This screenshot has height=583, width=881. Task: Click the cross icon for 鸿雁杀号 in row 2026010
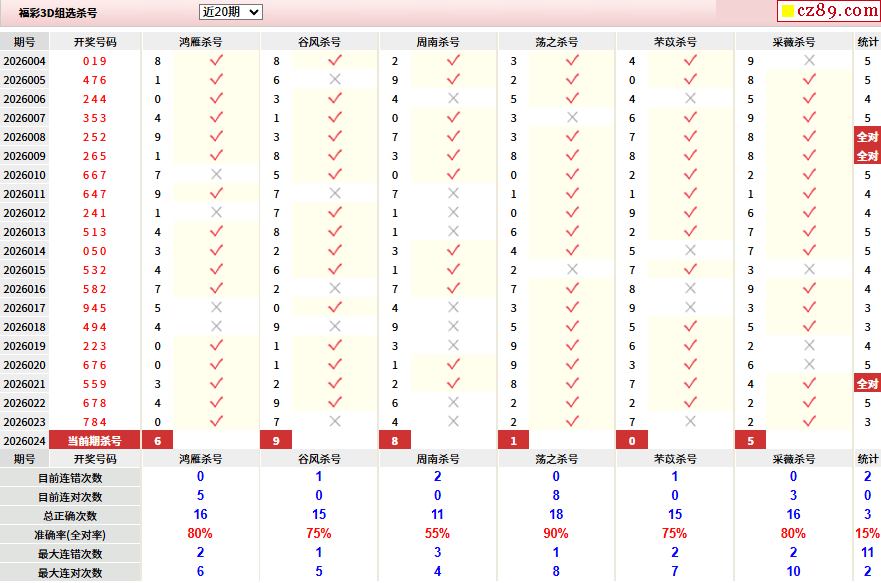click(216, 175)
